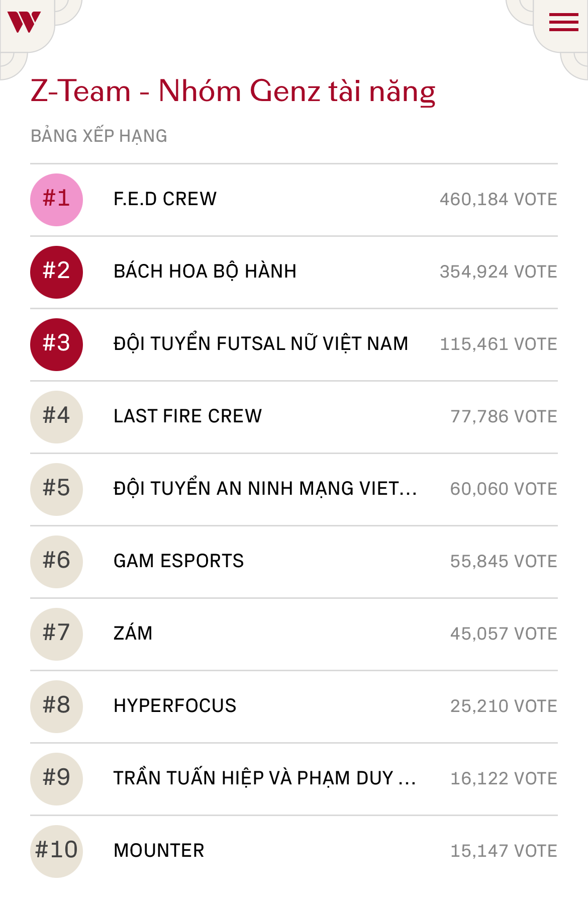The image size is (588, 897).
Task: Select LAST FIRE CREW entry
Action: [187, 416]
